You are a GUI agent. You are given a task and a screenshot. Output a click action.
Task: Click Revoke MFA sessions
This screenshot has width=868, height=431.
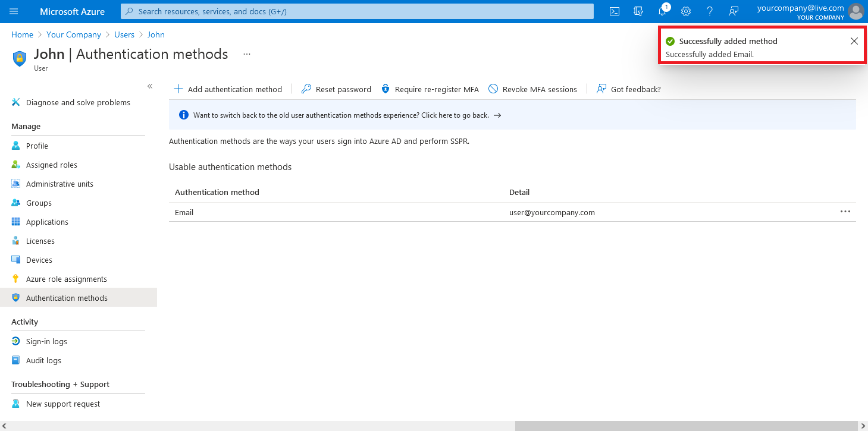534,89
